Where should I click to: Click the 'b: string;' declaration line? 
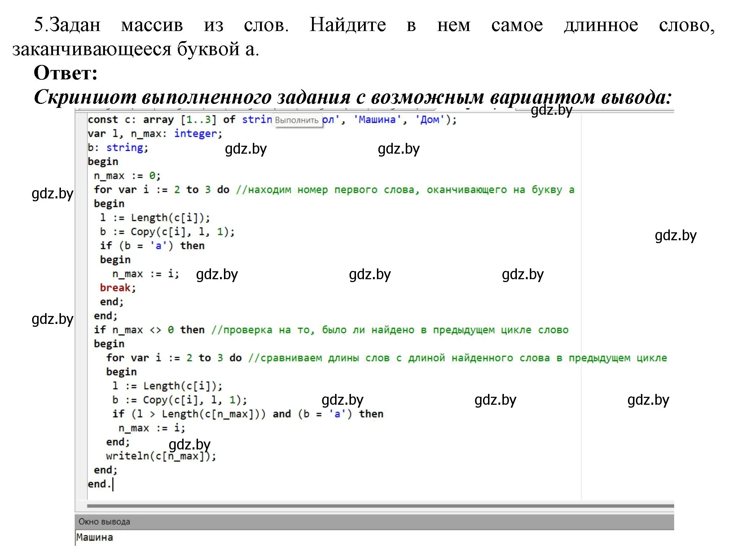118,148
